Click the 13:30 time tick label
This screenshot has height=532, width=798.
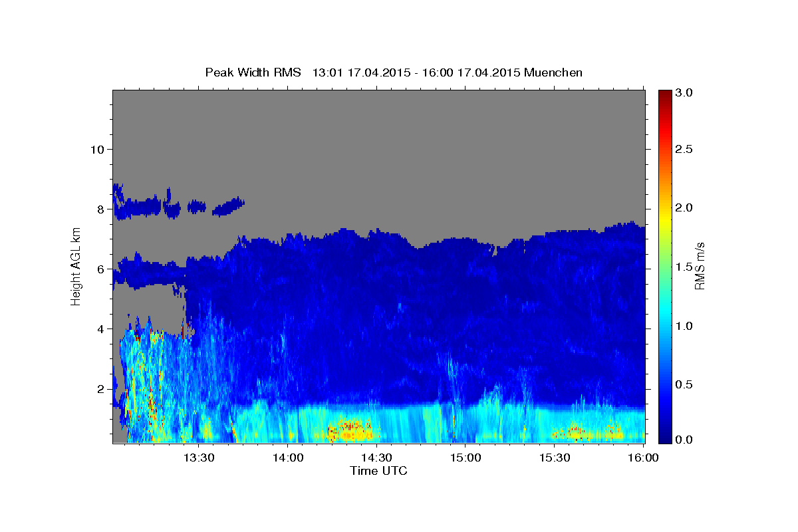tap(198, 458)
